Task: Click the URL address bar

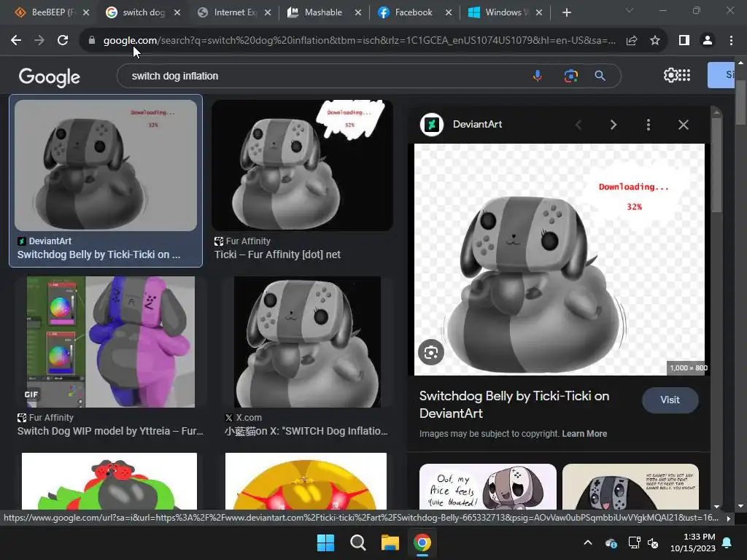Action: (x=359, y=41)
